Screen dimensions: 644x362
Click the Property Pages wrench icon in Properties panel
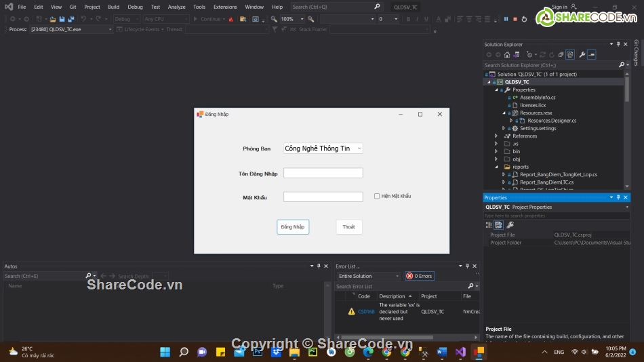(510, 225)
